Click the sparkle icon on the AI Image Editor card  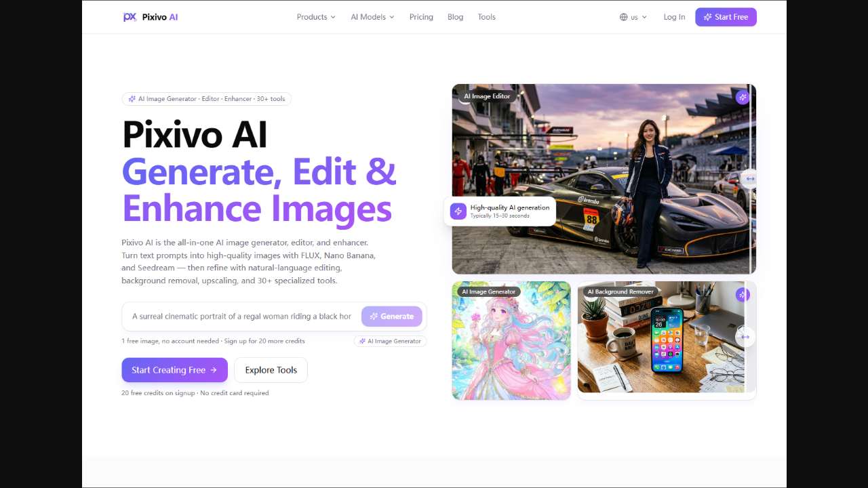coord(743,97)
